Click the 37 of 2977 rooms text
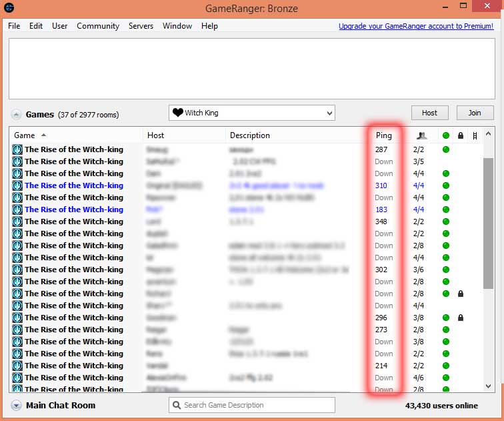 click(x=89, y=115)
